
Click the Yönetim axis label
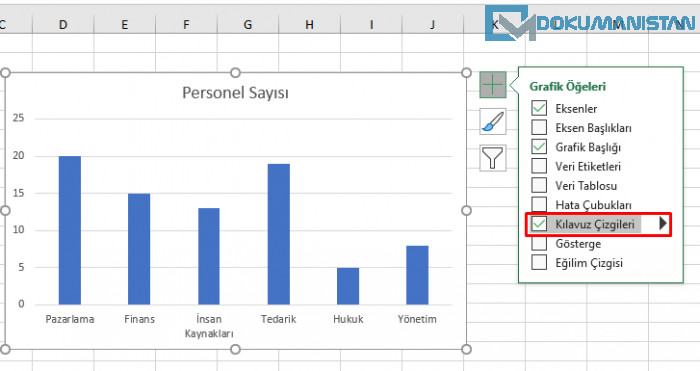coord(417,319)
